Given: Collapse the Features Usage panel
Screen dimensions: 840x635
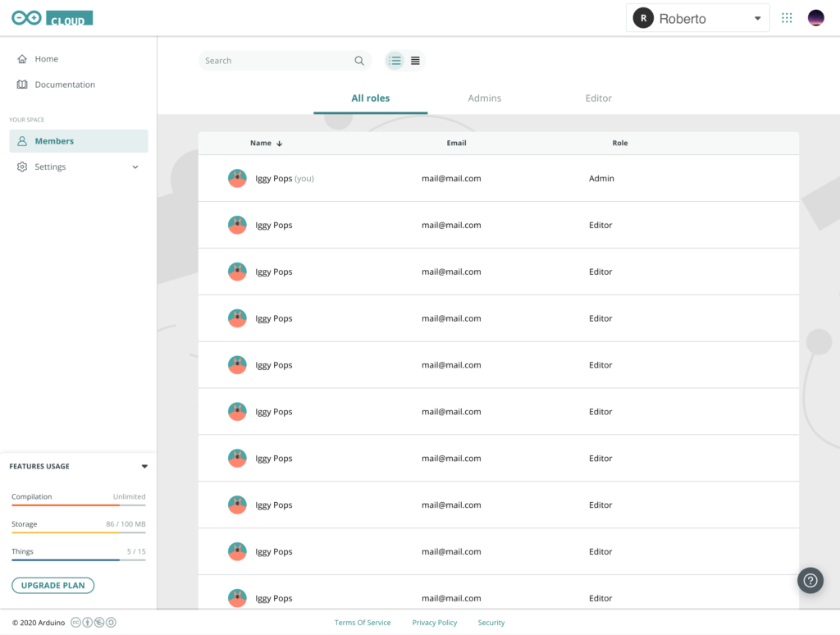Looking at the screenshot, I should tap(145, 466).
